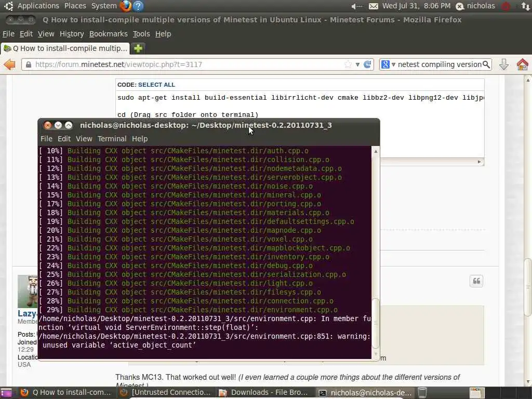532x399 pixels.
Task: Open the Help launcher icon in top panel
Action: point(138,6)
